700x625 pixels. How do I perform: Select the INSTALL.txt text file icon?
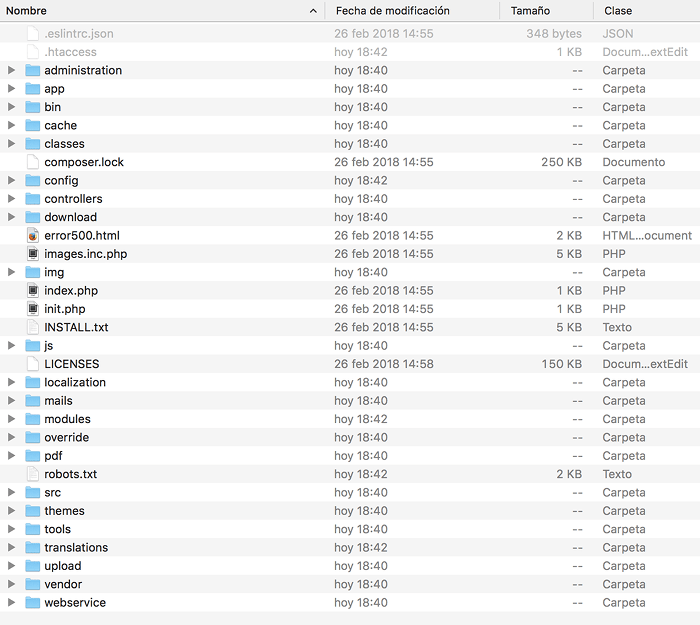tap(32, 327)
